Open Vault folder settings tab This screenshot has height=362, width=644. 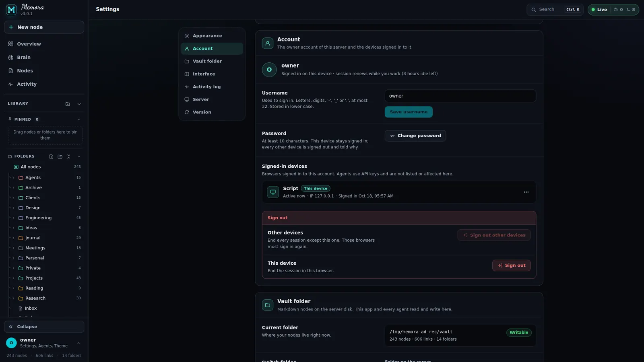click(x=212, y=61)
